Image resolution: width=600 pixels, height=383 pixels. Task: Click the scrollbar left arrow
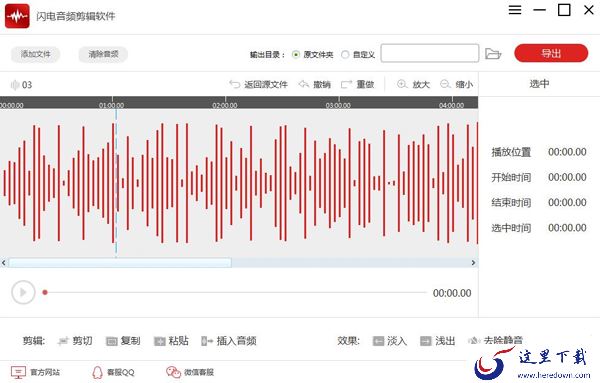[3, 263]
